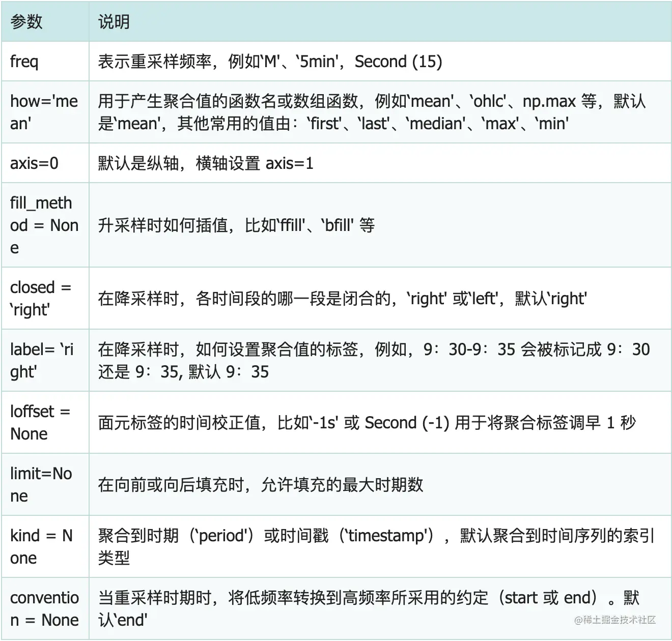This screenshot has height=641, width=672.
Task: Click the description mentioning 'period' and 'timestamp'
Action: pyautogui.click(x=380, y=546)
